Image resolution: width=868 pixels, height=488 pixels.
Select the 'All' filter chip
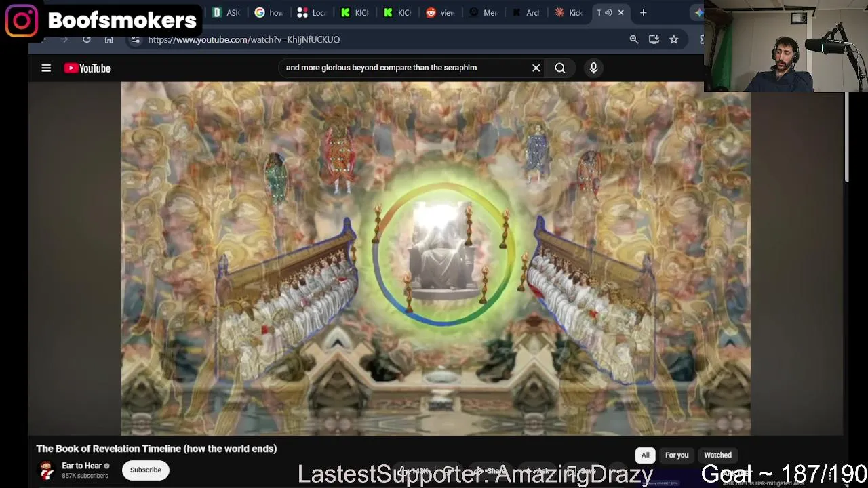point(646,455)
